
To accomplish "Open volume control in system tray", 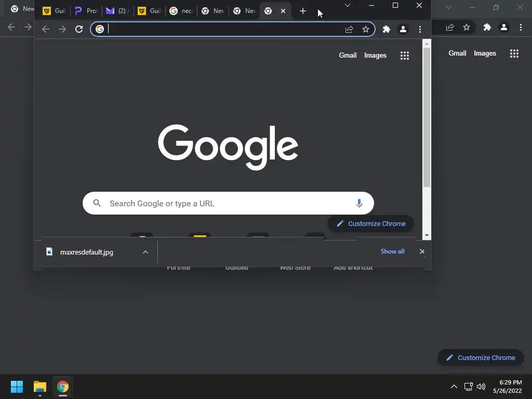I will click(481, 387).
